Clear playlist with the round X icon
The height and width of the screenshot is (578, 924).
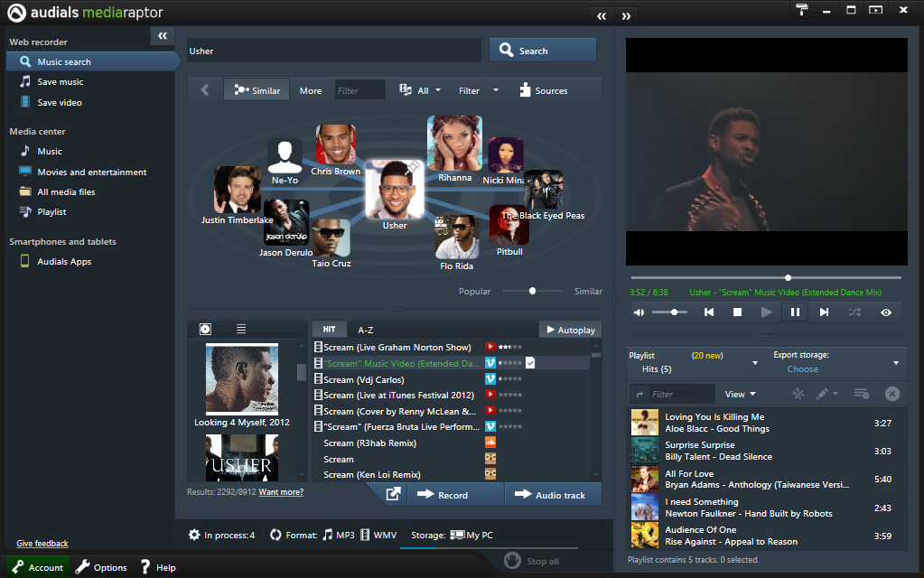pyautogui.click(x=891, y=394)
